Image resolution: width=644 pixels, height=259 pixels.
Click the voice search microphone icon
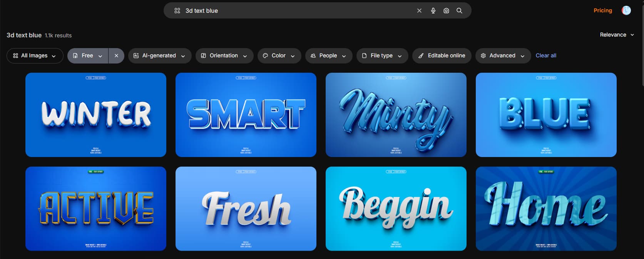coord(433,11)
